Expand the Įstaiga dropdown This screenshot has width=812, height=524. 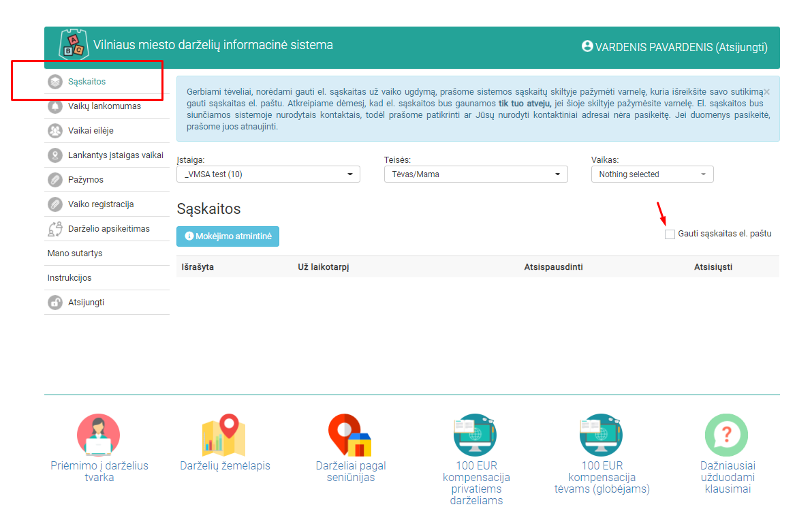click(268, 174)
